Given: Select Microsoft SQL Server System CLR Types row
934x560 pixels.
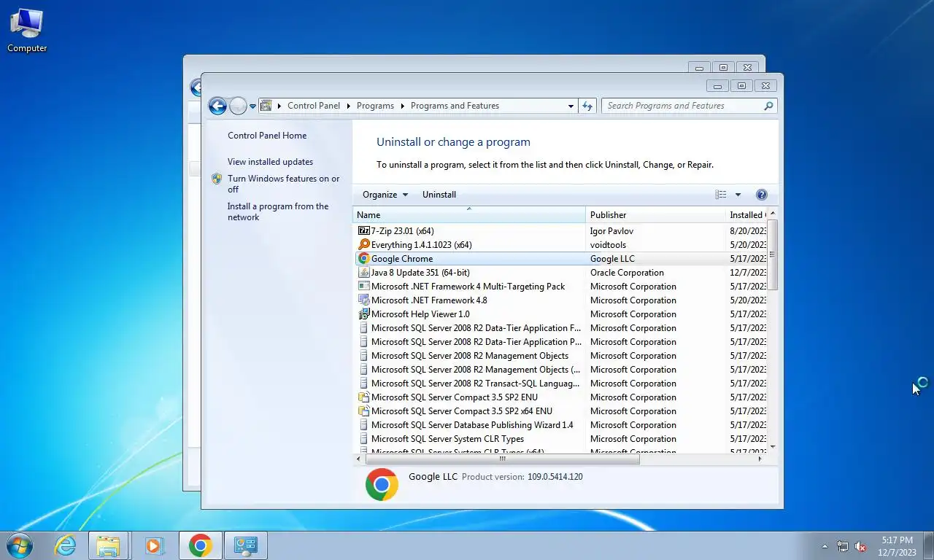Looking at the screenshot, I should point(560,439).
